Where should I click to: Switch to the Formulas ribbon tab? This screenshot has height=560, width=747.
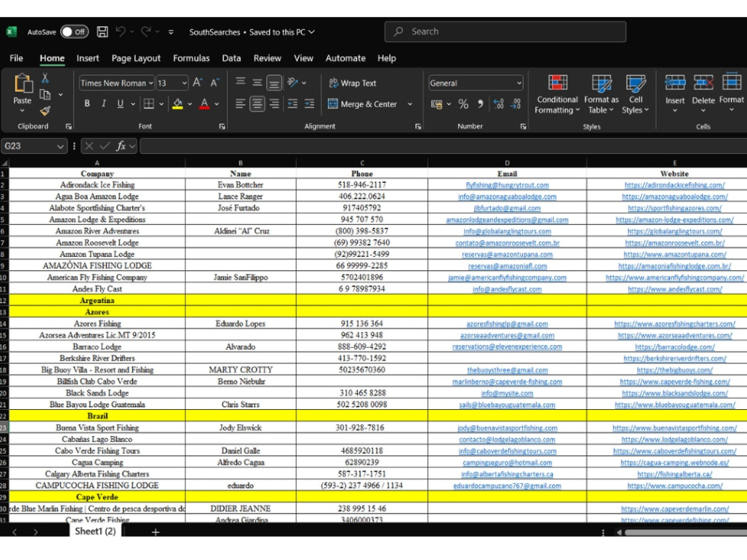191,58
